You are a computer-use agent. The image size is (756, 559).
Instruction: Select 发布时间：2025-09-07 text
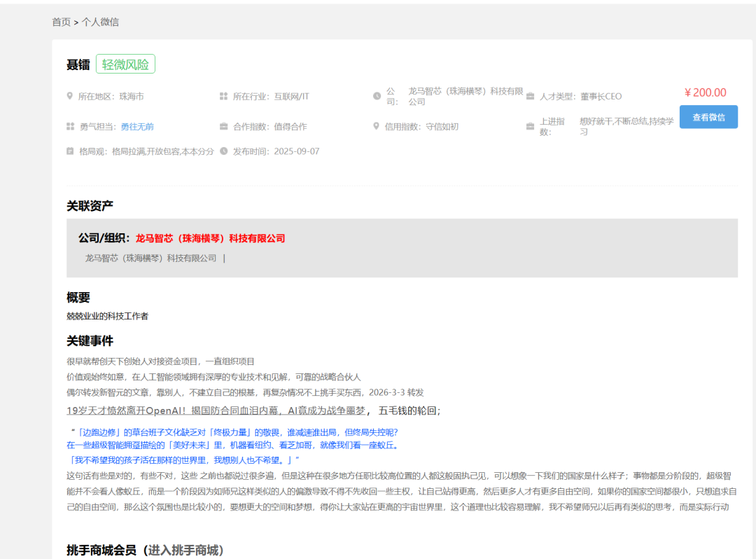pyautogui.click(x=276, y=151)
